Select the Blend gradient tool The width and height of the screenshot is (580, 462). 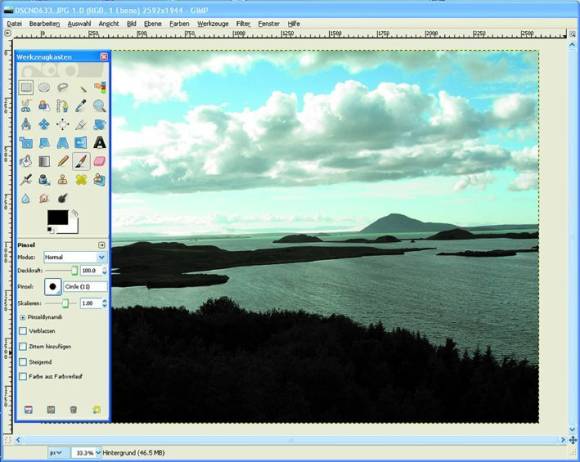44,161
